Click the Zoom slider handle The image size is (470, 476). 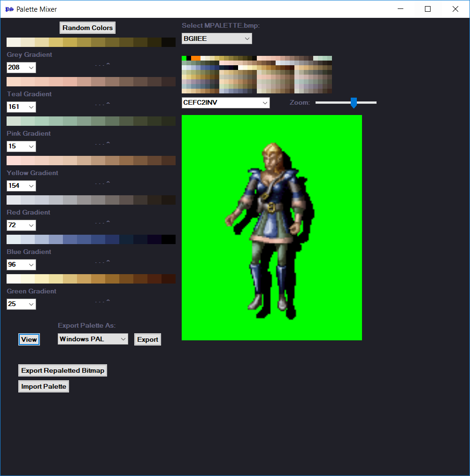coord(354,103)
